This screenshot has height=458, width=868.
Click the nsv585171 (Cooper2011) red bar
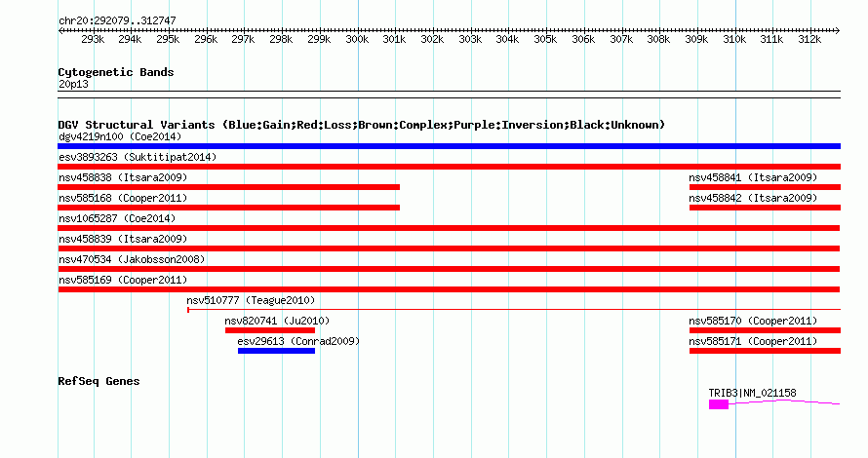[765, 351]
